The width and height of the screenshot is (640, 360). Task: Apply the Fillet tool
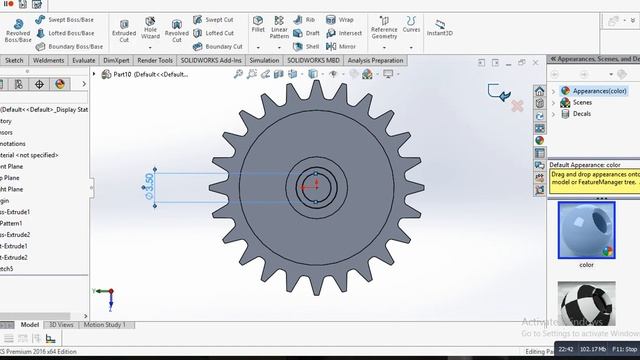[x=258, y=24]
